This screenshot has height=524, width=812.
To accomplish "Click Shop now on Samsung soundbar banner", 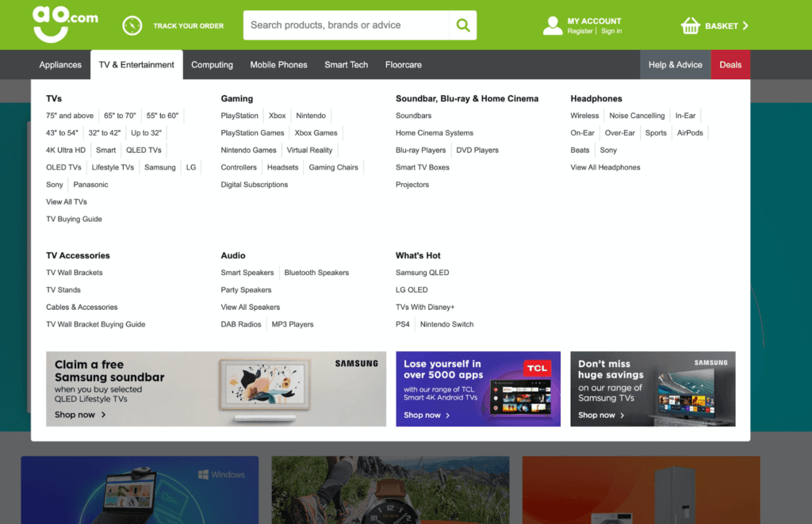I will tap(80, 415).
